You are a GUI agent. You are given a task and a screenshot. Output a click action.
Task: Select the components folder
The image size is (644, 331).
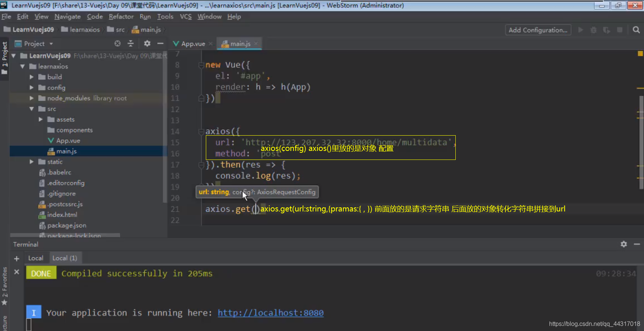(70, 130)
